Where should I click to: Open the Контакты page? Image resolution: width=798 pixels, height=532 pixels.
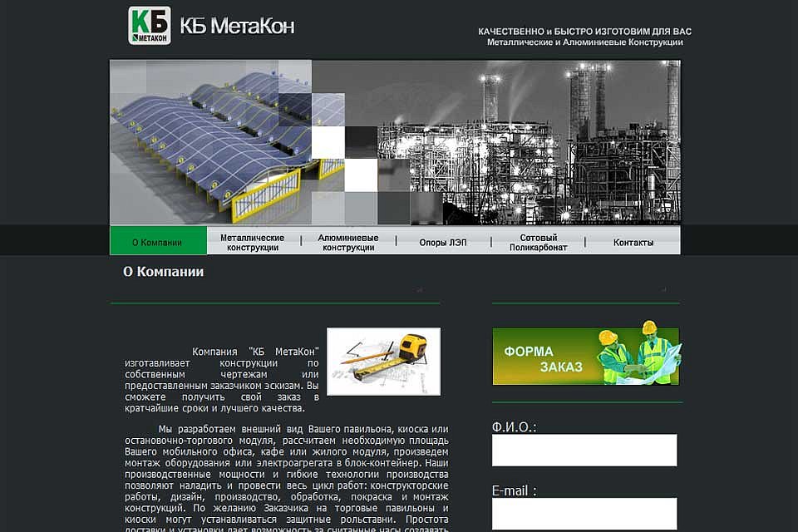(x=633, y=243)
